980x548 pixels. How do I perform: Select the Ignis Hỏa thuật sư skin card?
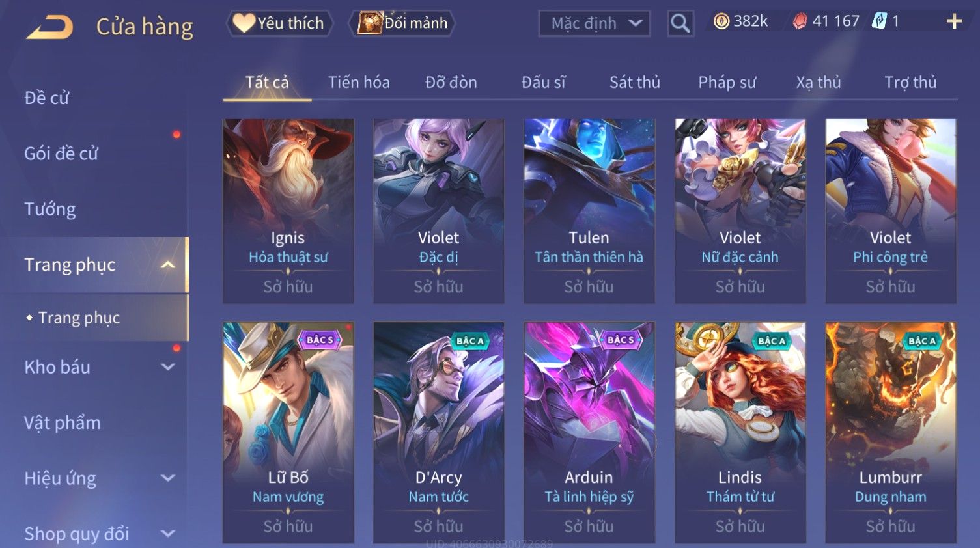[x=288, y=211]
